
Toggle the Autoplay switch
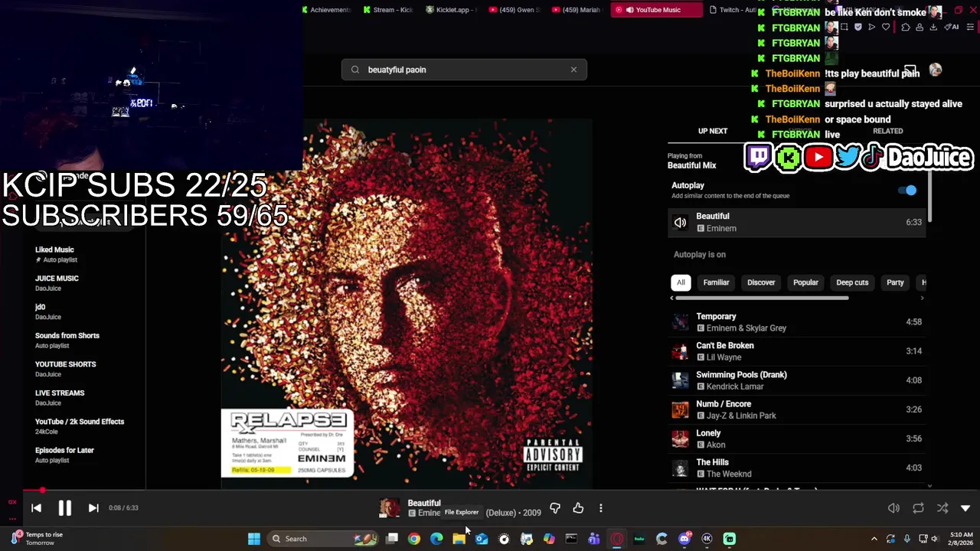tap(907, 190)
